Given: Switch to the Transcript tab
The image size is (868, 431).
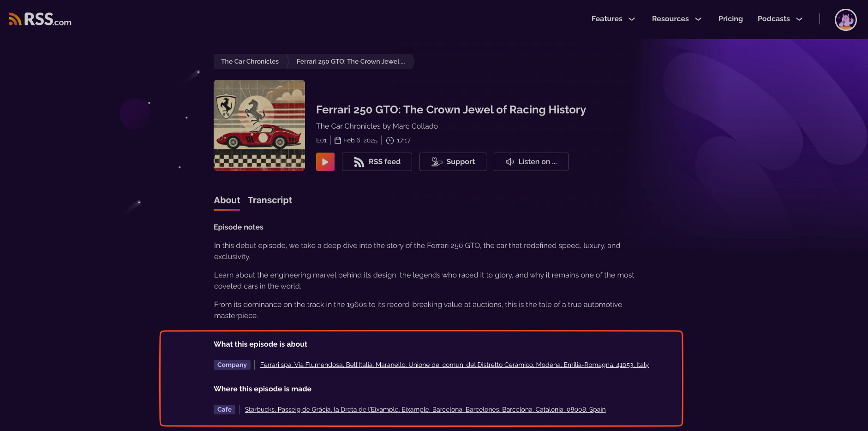Looking at the screenshot, I should 270,201.
